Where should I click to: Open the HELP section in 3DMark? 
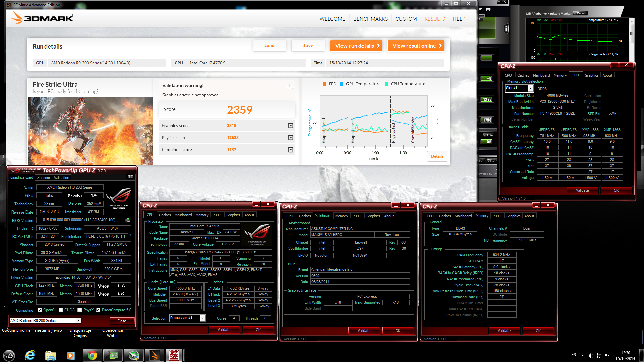coord(459,19)
